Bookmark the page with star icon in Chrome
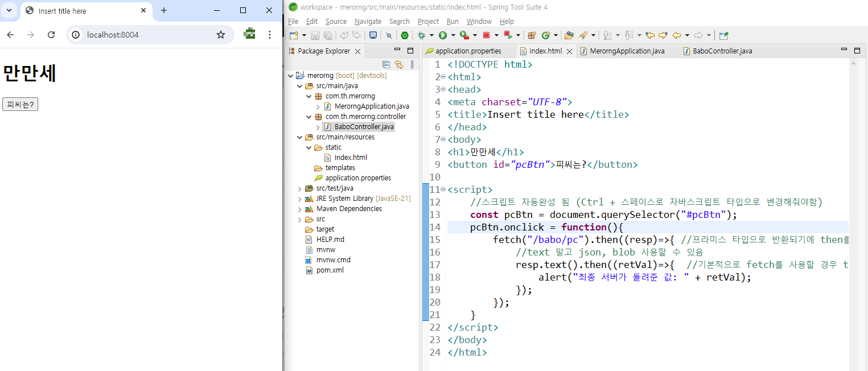Screen dimensions: 868x371 221,35
